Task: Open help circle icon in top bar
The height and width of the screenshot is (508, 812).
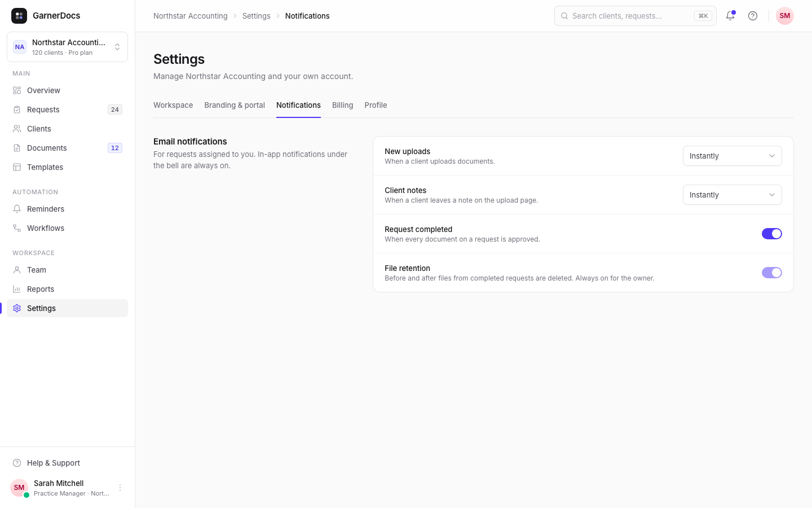Action: (x=753, y=16)
